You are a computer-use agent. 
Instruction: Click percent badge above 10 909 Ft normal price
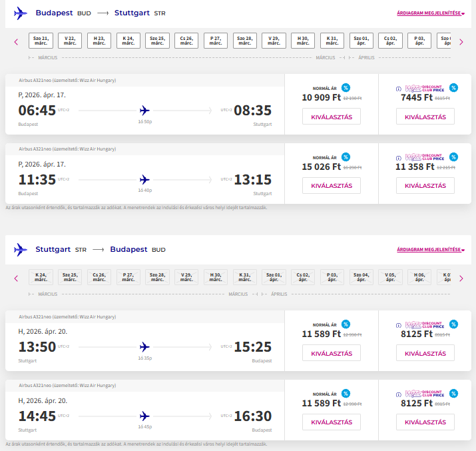tap(346, 88)
